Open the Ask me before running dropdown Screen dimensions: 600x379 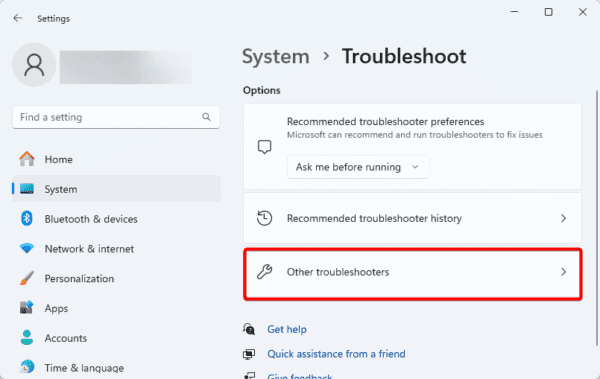click(358, 167)
